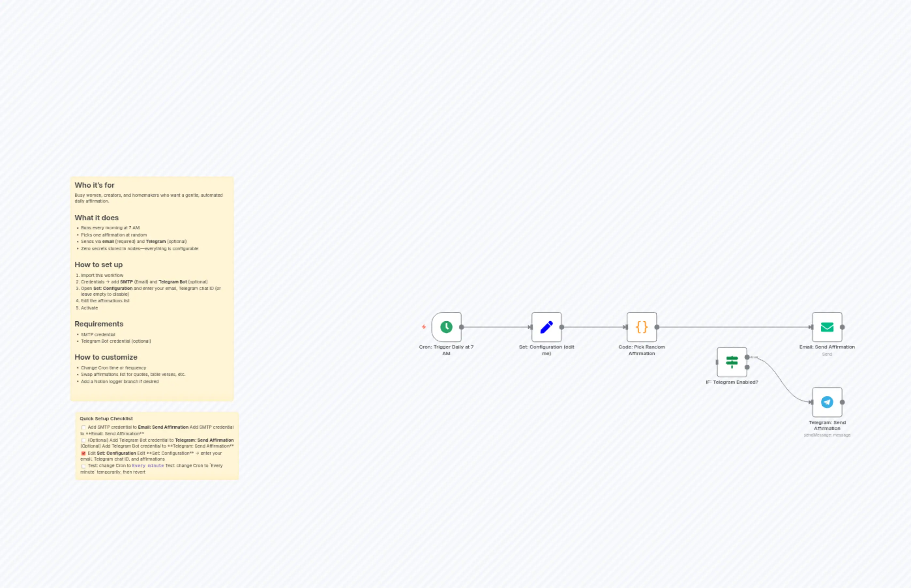Click the true output label on the IF node
The image size is (911, 588).
coord(753,357)
